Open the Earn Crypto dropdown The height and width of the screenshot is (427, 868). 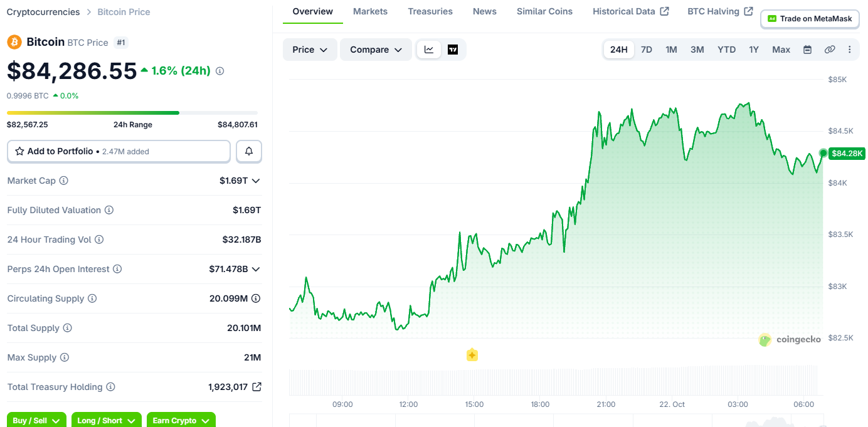tap(181, 419)
